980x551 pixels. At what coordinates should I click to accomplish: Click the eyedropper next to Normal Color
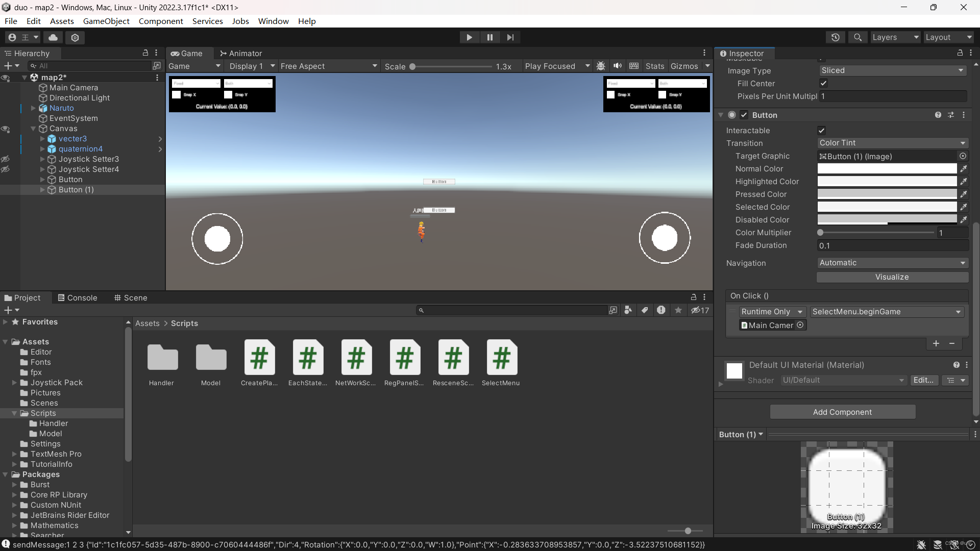point(964,169)
